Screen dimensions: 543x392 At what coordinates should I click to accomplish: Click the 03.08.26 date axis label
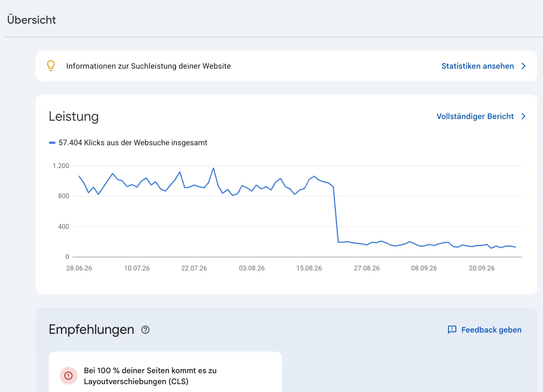[x=252, y=268]
